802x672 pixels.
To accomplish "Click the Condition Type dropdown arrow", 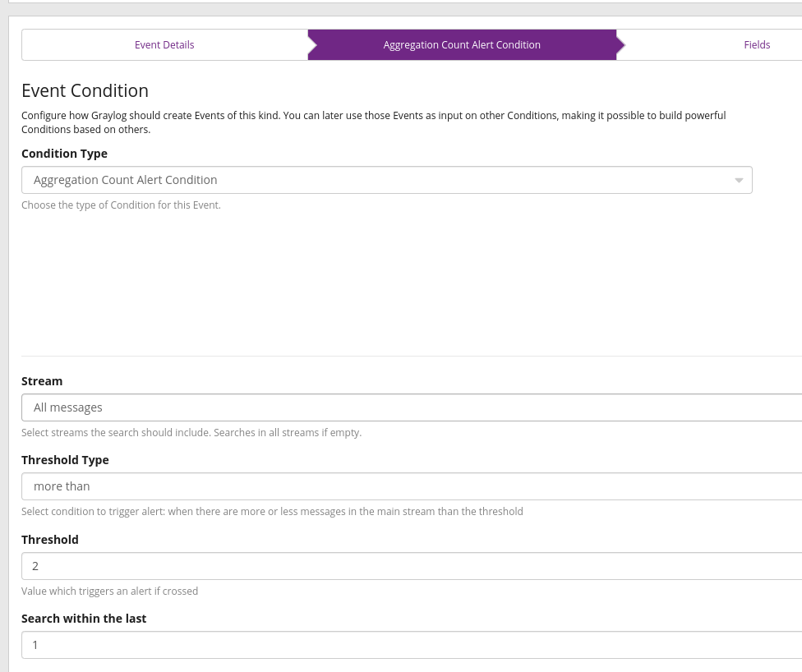I will (738, 181).
